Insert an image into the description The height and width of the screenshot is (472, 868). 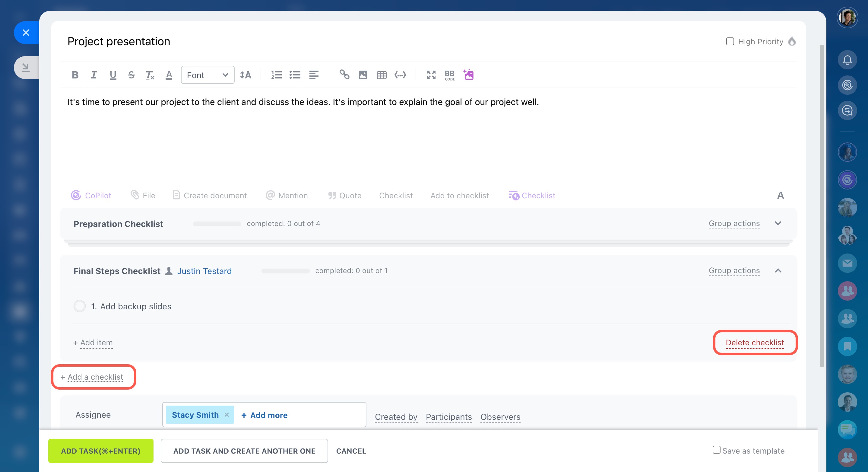point(363,75)
